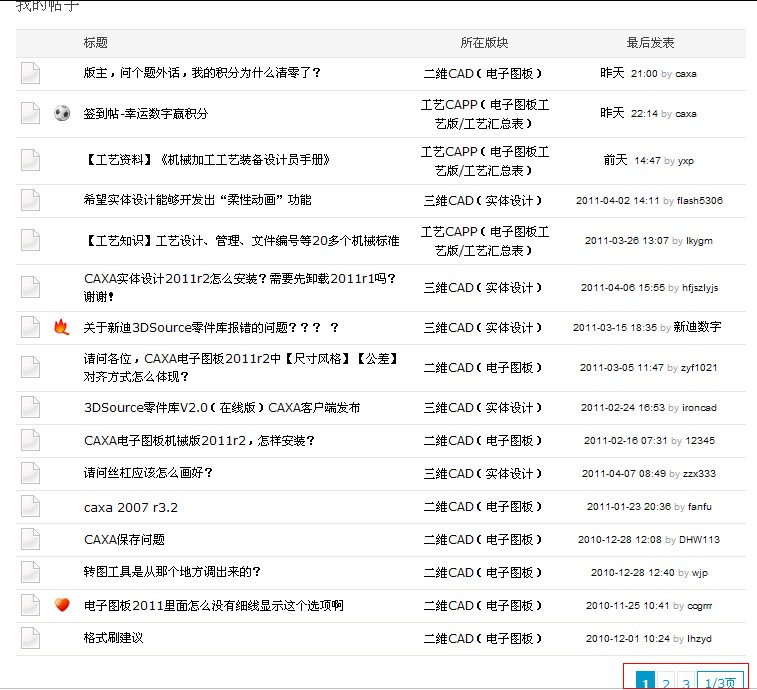
Task: Click the document icon beside 签到帖-幸运数字赢积分
Action: coord(30,113)
